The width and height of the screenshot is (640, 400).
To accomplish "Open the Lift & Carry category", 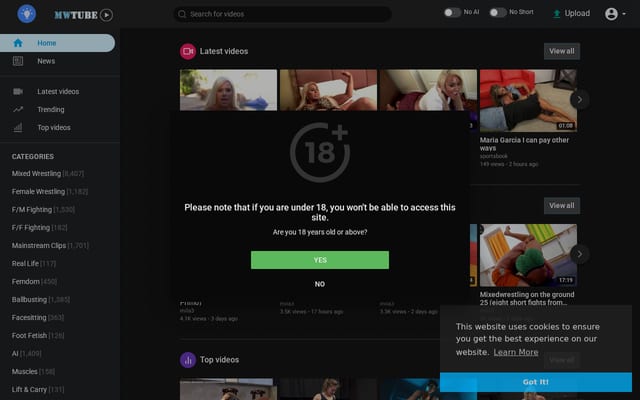I will (x=38, y=389).
